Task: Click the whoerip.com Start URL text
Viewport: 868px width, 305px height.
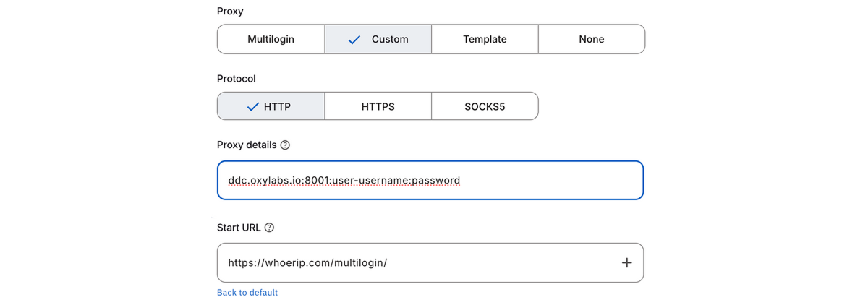Action: click(x=307, y=262)
